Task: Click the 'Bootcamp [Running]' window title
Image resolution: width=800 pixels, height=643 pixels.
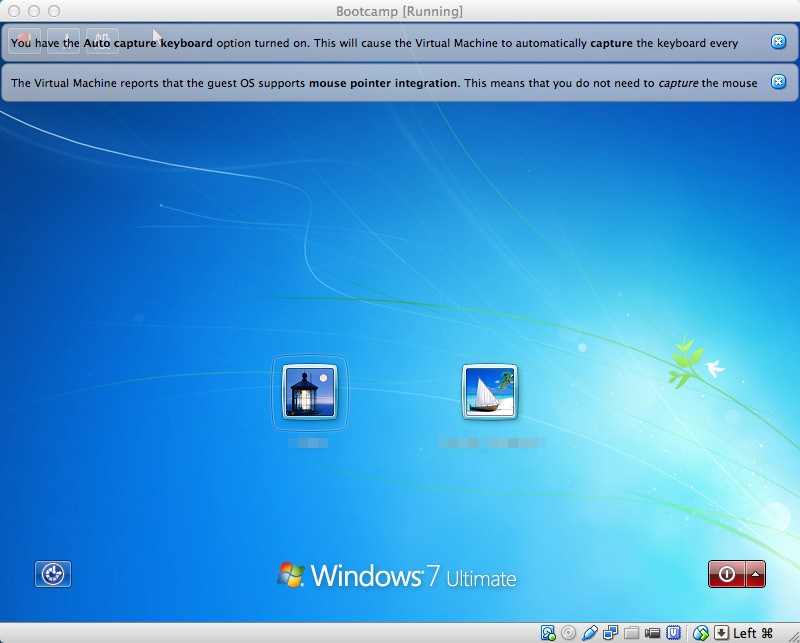Action: point(399,11)
